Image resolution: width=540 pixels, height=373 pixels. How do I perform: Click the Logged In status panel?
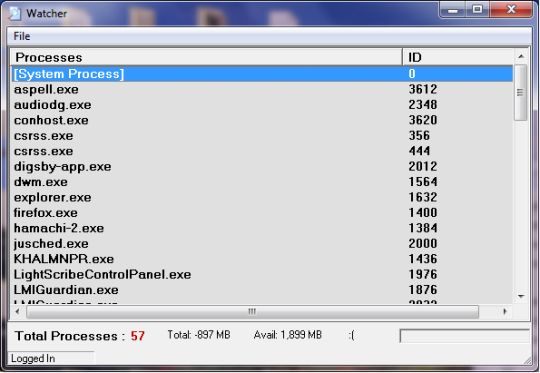coord(51,359)
